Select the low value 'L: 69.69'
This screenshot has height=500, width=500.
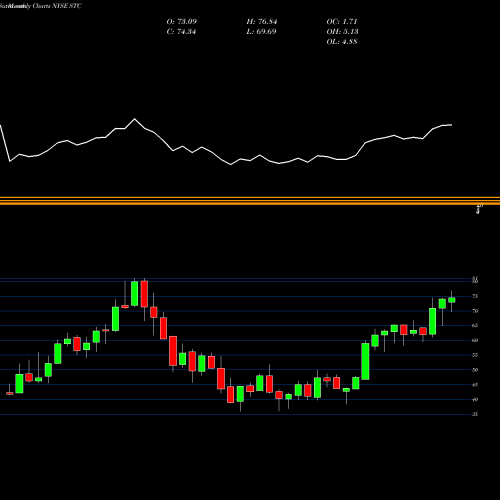tap(261, 32)
